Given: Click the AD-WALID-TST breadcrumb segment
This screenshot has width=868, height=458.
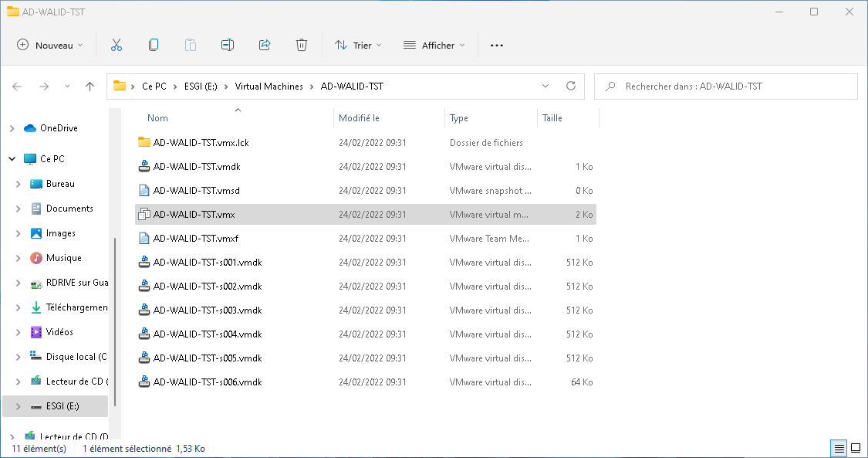Looking at the screenshot, I should pyautogui.click(x=352, y=87).
